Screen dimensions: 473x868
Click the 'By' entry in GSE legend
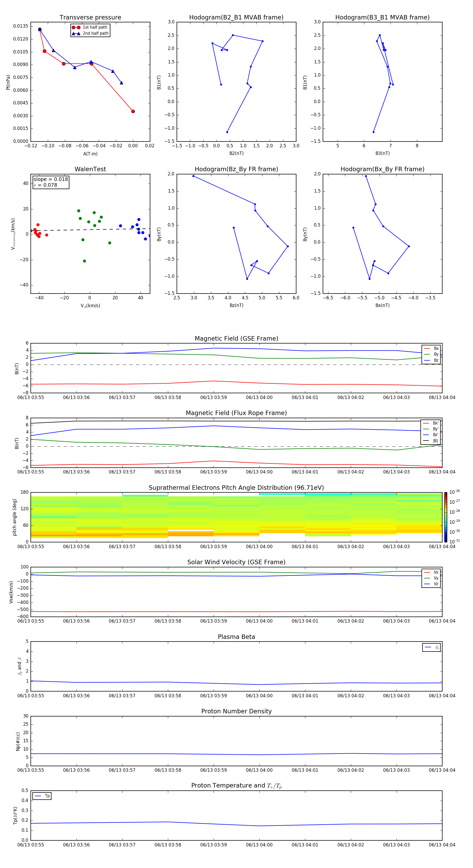(x=431, y=354)
